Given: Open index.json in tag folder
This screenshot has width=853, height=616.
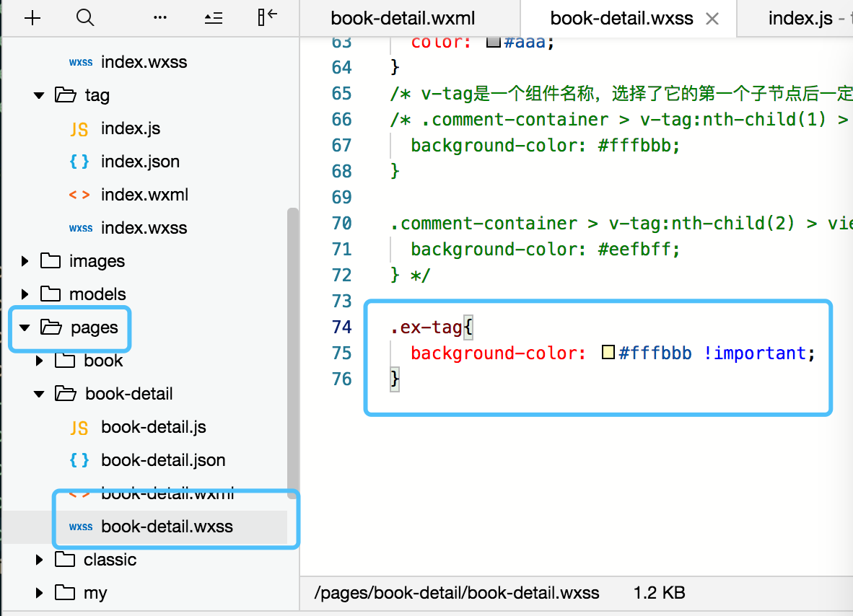Looking at the screenshot, I should [x=140, y=162].
